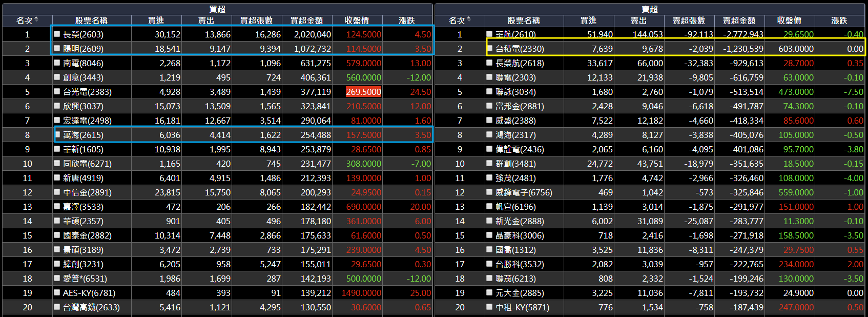This screenshot has height=317, width=868.
Task: Open stock 群創(3481)
Action: point(515,164)
